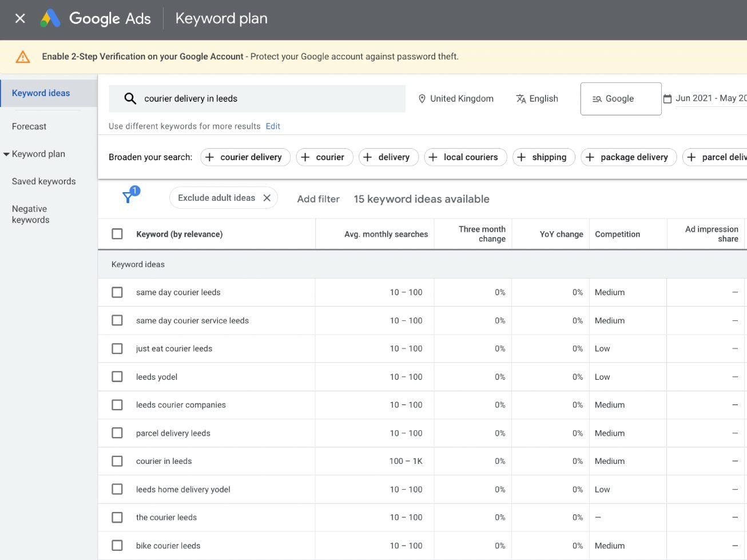Click the 'courier in leeds' keyword text
The image size is (747, 560).
click(x=164, y=461)
